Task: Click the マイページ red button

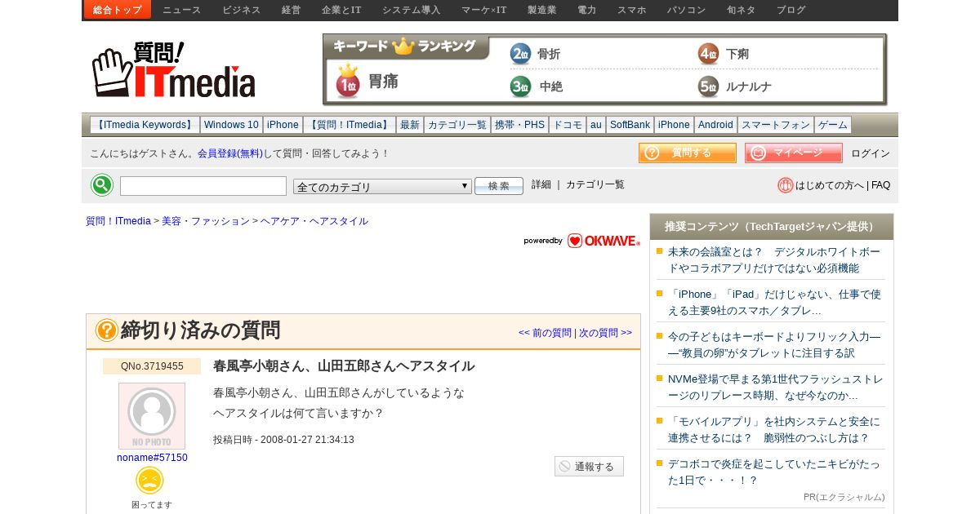Action: (794, 153)
